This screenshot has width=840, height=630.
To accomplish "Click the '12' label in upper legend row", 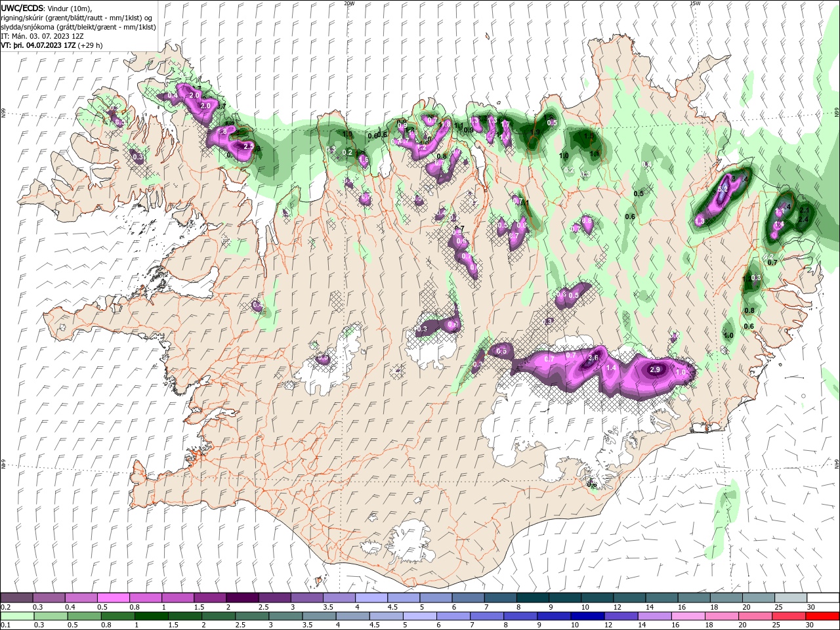I will tap(616, 607).
